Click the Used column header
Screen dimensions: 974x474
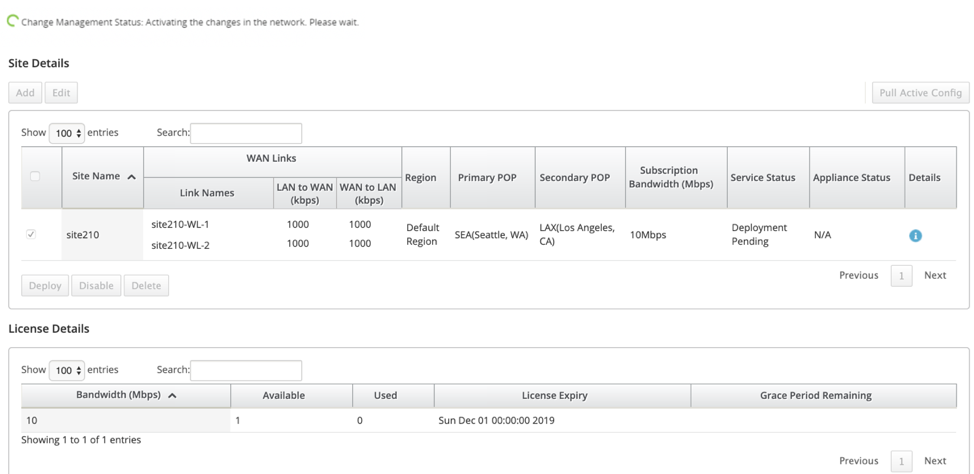pos(393,395)
